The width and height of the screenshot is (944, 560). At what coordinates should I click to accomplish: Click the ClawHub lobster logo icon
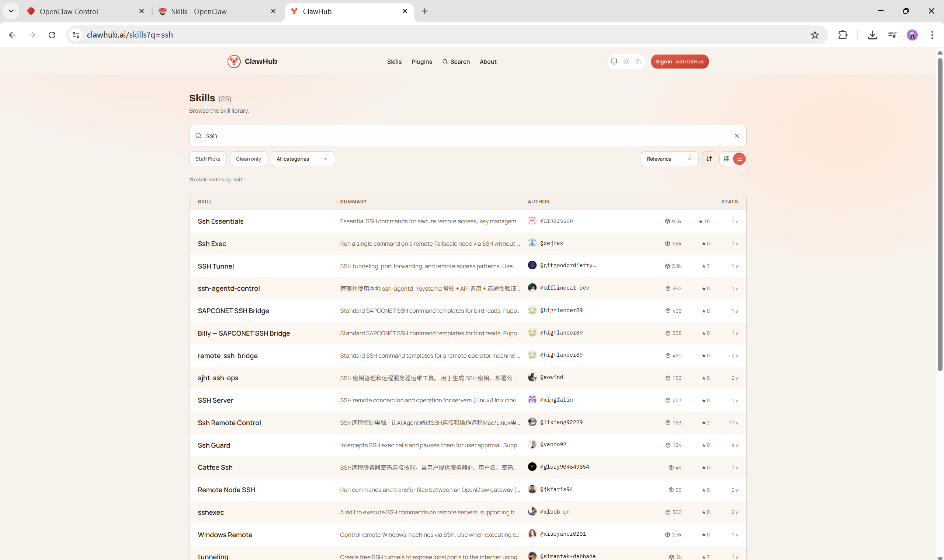click(x=234, y=62)
